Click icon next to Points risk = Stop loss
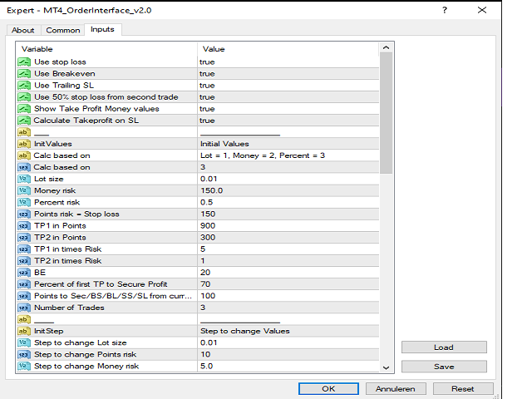The image size is (532, 399). [x=24, y=214]
